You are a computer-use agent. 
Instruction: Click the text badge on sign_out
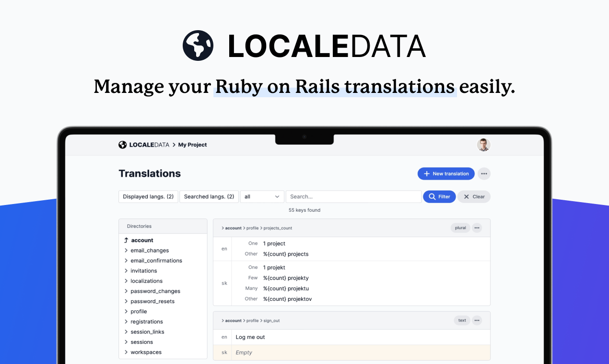(x=462, y=320)
